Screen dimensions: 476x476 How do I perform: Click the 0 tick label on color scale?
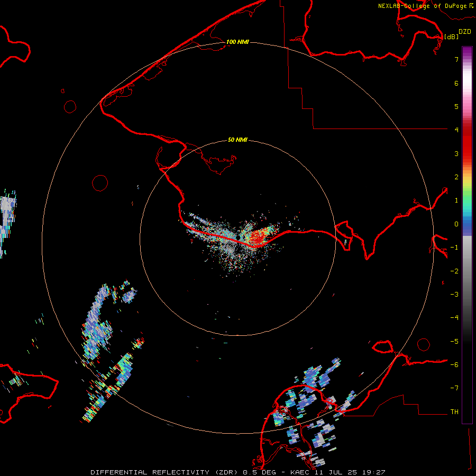[456, 224]
